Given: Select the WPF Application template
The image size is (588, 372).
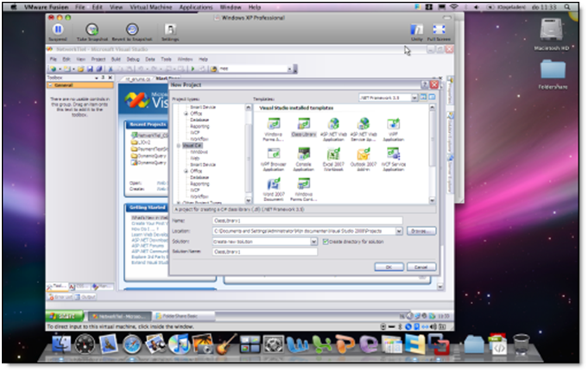Looking at the screenshot, I should 394,129.
